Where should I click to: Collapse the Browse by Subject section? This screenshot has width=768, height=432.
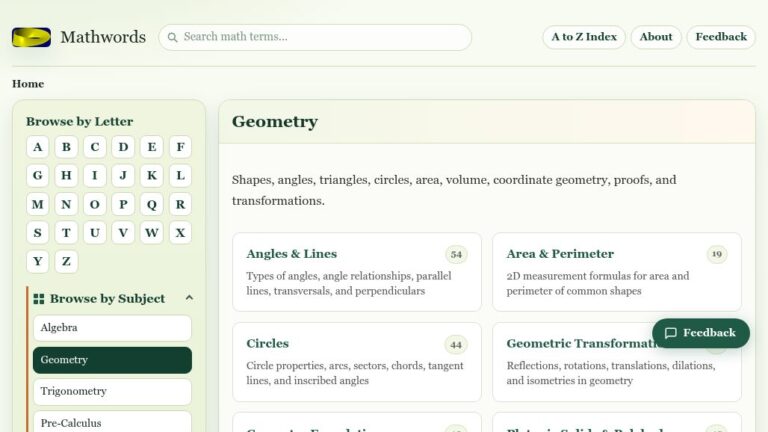coord(190,298)
